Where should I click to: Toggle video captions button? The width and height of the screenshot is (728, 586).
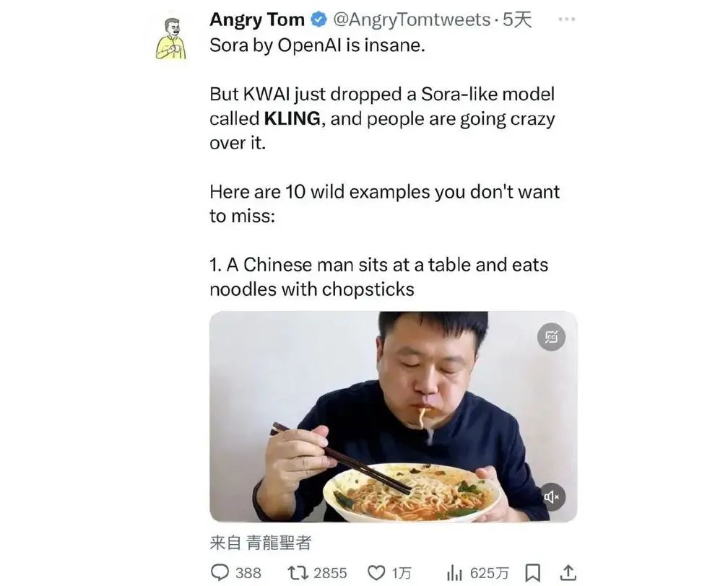[x=552, y=337]
